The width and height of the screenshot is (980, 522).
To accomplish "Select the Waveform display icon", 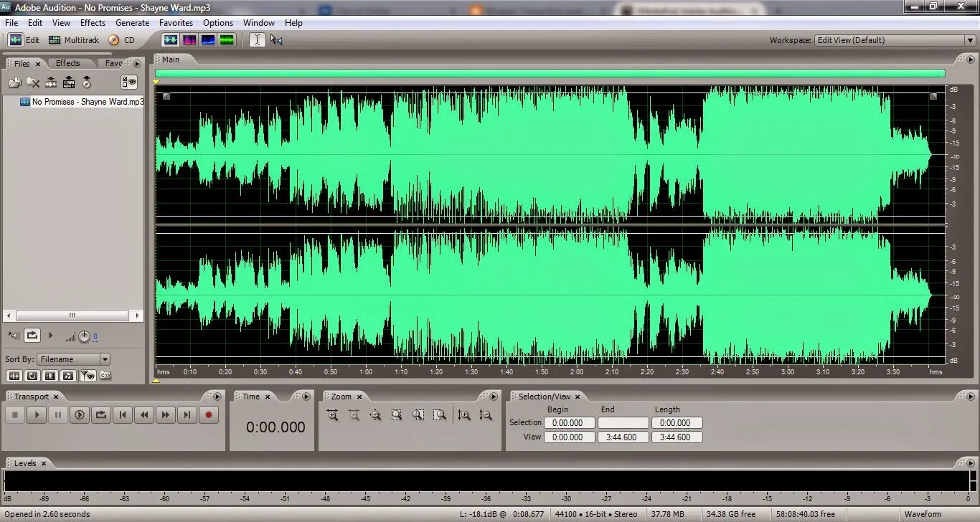I will coord(171,40).
